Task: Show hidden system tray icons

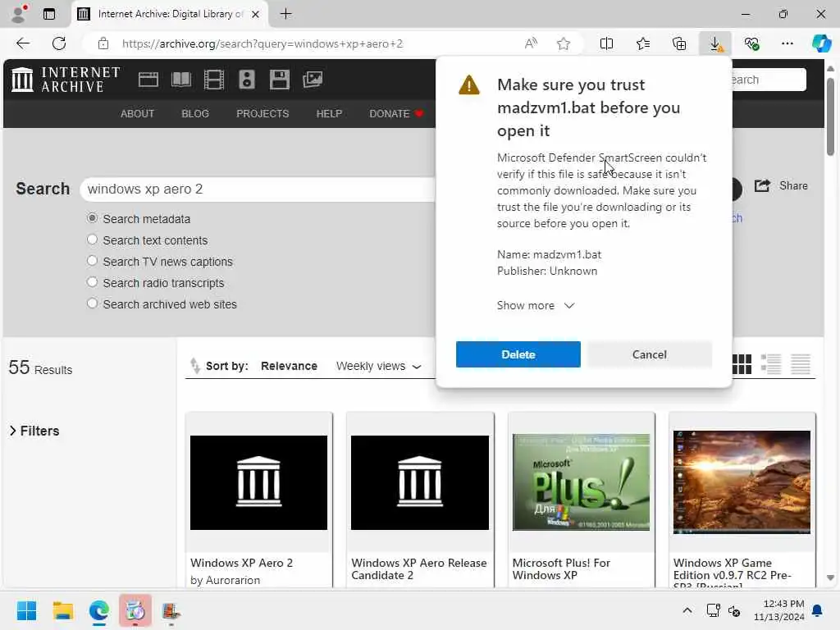Action: pos(687,610)
